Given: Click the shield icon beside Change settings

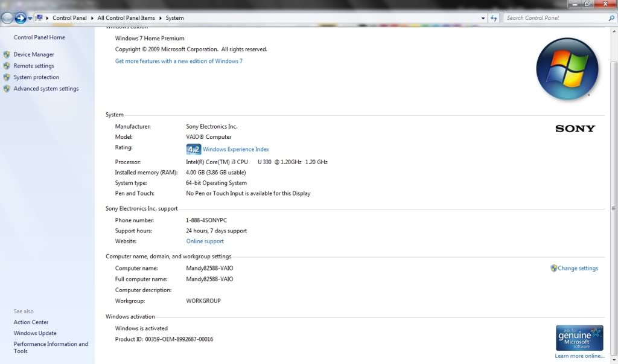Looking at the screenshot, I should point(554,269).
